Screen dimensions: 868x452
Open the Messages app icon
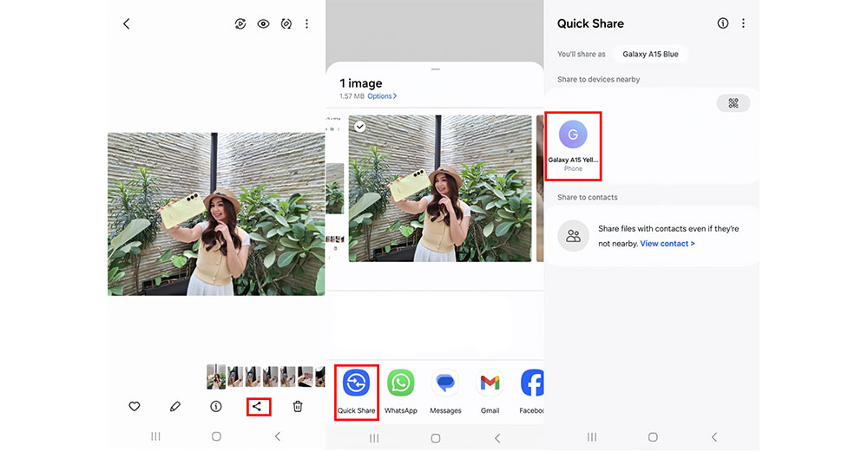[445, 383]
